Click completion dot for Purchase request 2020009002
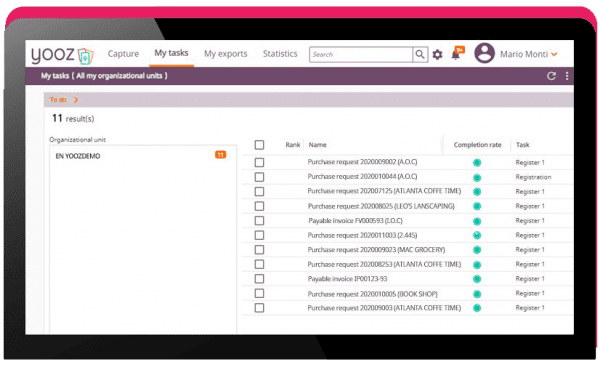Image resolution: width=600 pixels, height=367 pixels. [477, 163]
